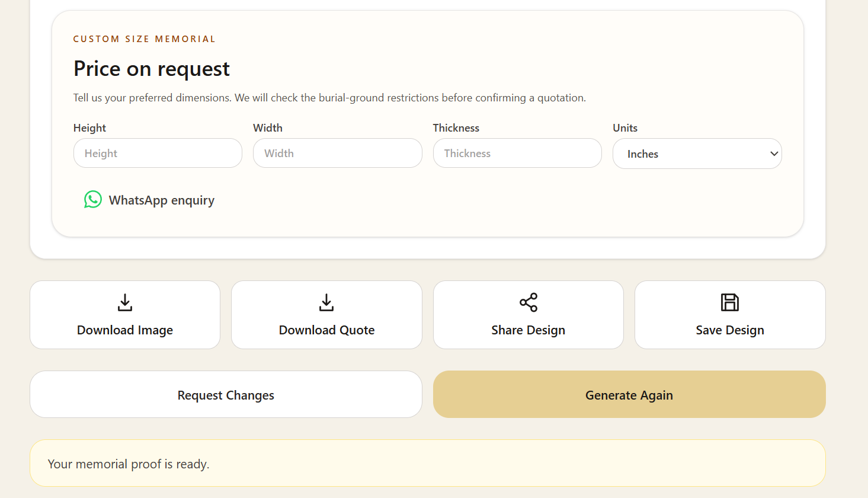Click the WhatsApp logo icon
This screenshot has width=868, height=498.
(x=93, y=199)
